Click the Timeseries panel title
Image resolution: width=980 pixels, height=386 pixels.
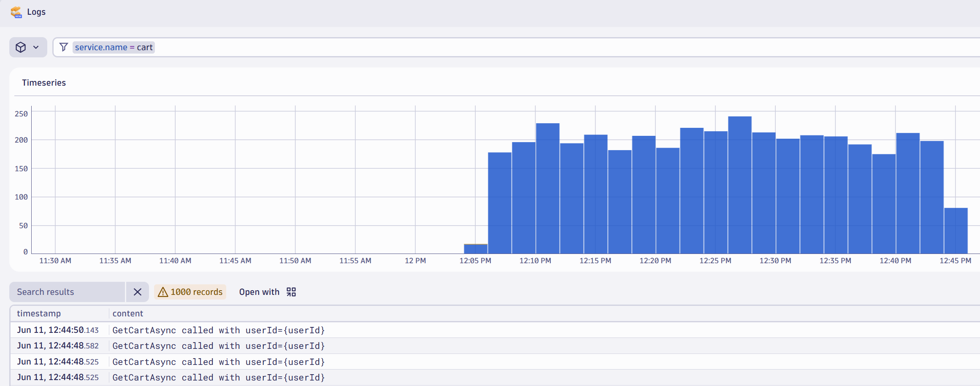tap(44, 83)
